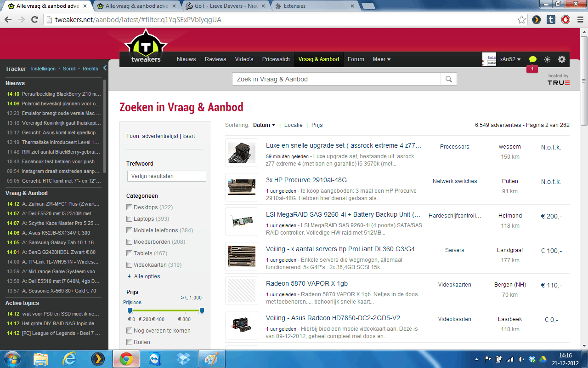The image size is (588, 368).
Task: Check the Videokaarten category checkbox
Action: pos(130,265)
